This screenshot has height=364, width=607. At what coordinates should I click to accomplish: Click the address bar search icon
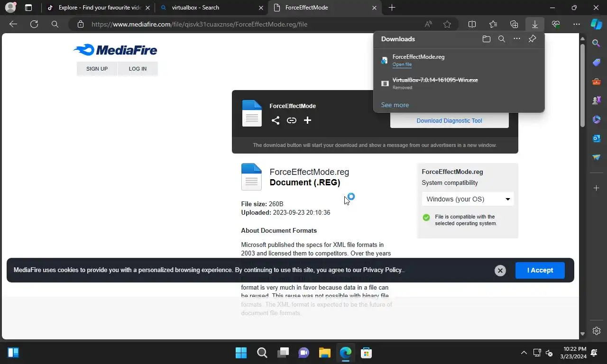pos(55,24)
